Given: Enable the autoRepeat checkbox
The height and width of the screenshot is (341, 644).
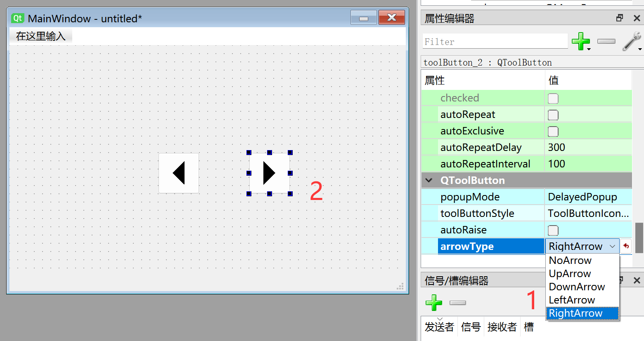Looking at the screenshot, I should point(553,115).
